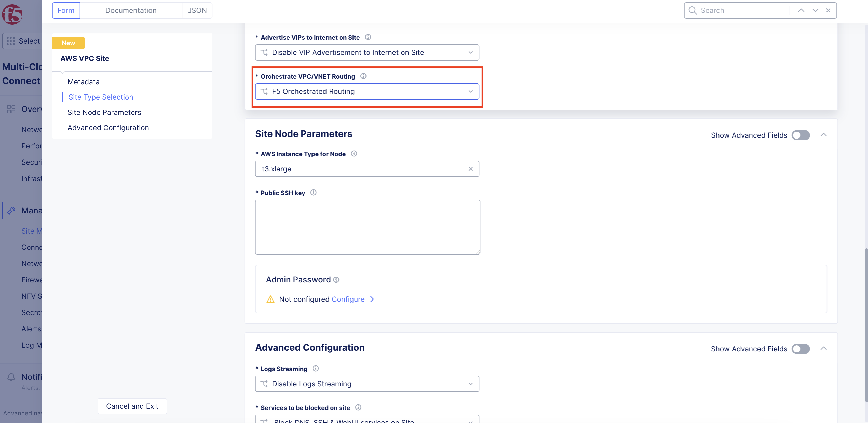The width and height of the screenshot is (868, 423).
Task: Enable Show Advanced Fields for Advanced Configuration
Action: (x=801, y=349)
